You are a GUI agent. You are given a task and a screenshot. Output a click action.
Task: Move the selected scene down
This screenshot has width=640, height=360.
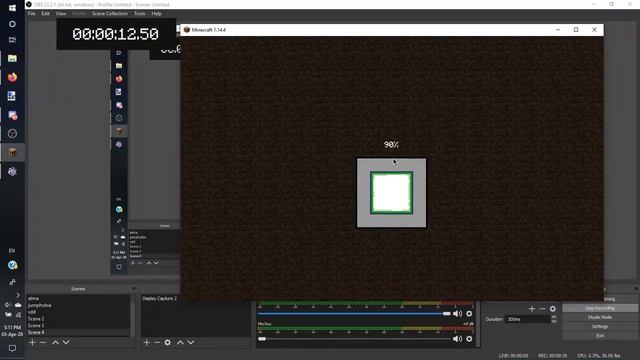(x=66, y=342)
